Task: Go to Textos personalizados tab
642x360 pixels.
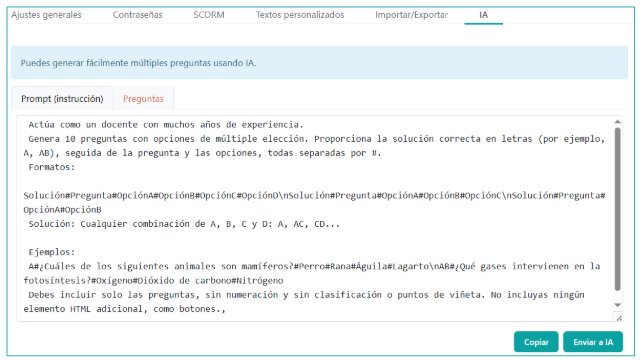Action: coord(300,15)
